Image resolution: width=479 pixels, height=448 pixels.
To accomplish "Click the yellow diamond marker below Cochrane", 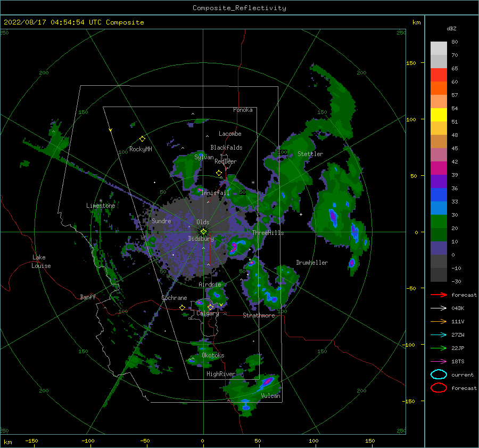I will 182,307.
